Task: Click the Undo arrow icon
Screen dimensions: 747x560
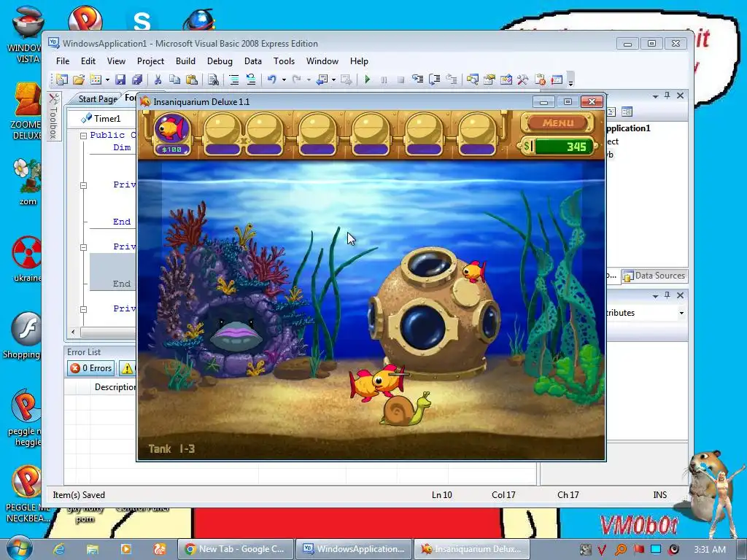Action: click(272, 79)
